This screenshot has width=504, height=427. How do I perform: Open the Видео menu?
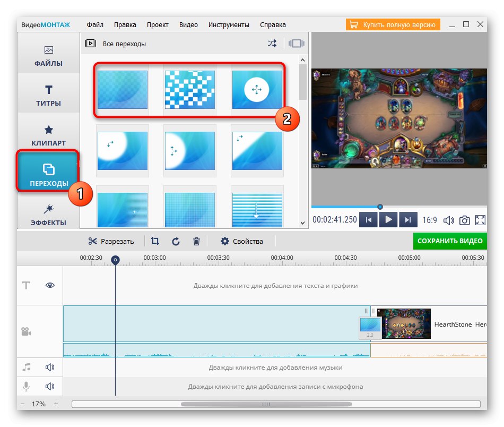pyautogui.click(x=188, y=25)
